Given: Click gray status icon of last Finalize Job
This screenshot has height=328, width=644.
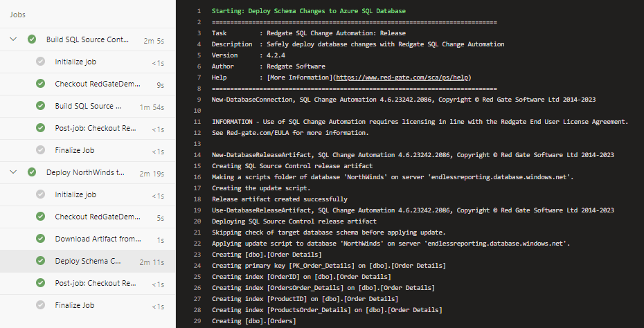Looking at the screenshot, I should click(41, 305).
